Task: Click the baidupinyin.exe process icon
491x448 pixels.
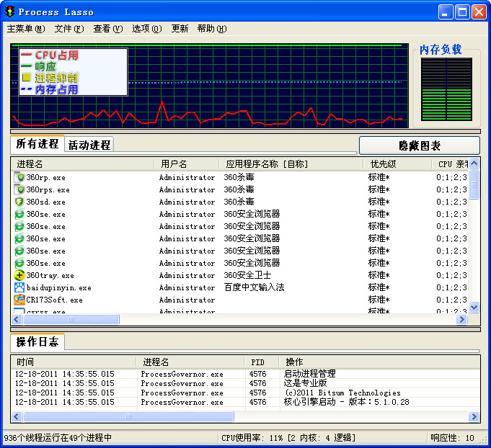Action: (19, 287)
